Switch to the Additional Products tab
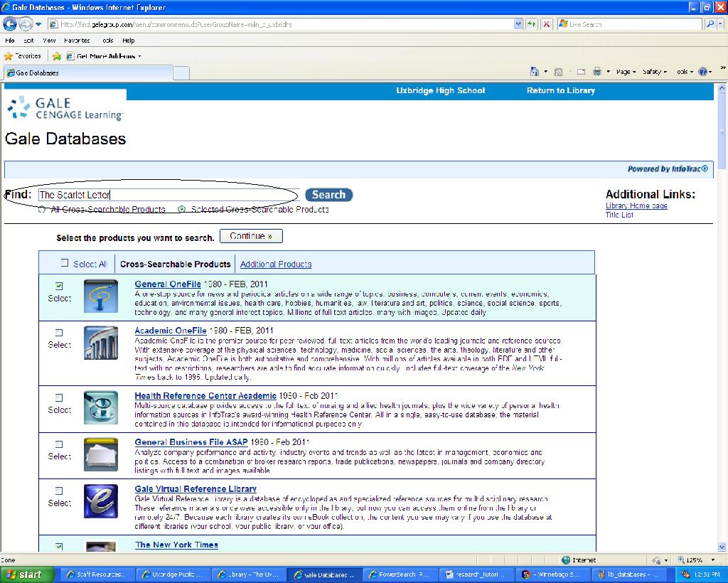Image resolution: width=728 pixels, height=583 pixels. (x=276, y=264)
